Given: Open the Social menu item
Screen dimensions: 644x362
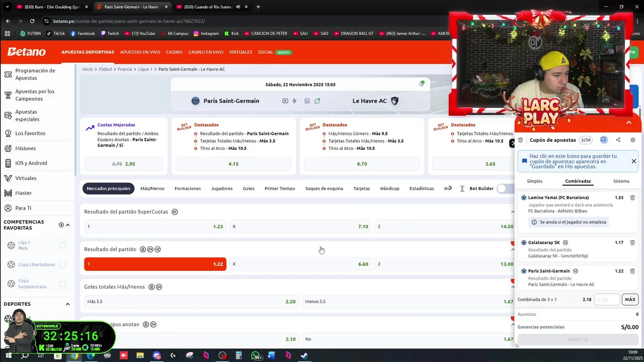Looking at the screenshot, I should [265, 52].
